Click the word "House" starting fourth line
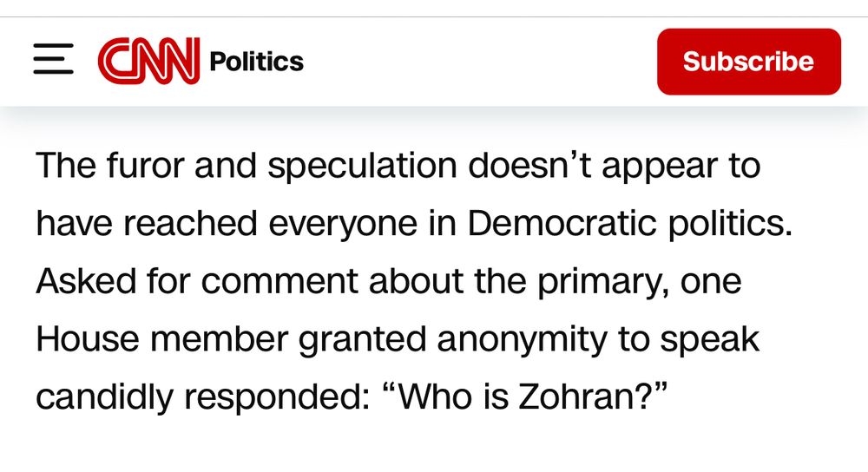 88,339
